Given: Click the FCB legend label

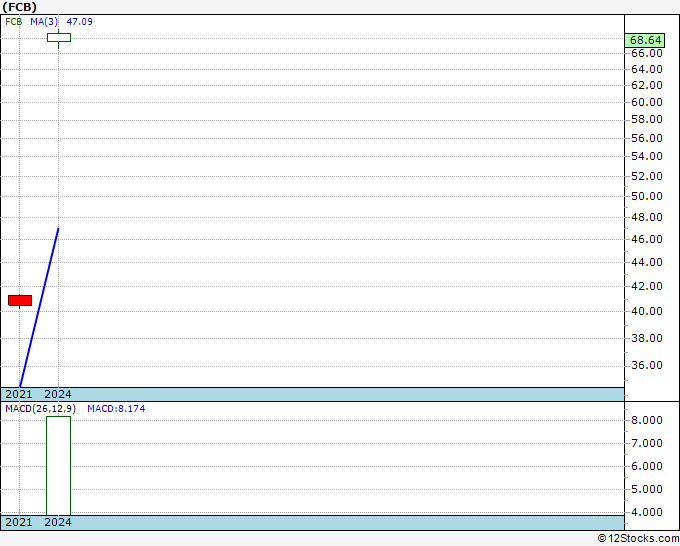Looking at the screenshot, I should click(x=13, y=22).
